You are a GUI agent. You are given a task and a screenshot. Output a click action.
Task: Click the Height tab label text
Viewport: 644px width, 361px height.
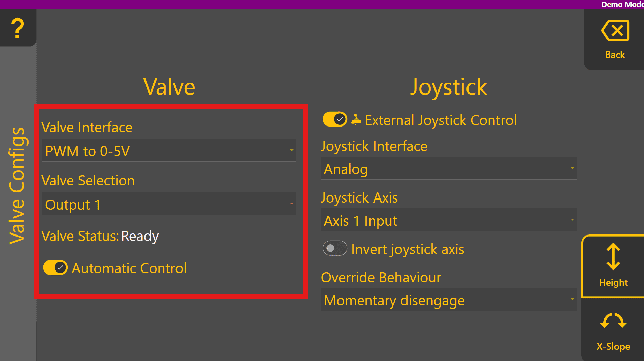click(613, 282)
